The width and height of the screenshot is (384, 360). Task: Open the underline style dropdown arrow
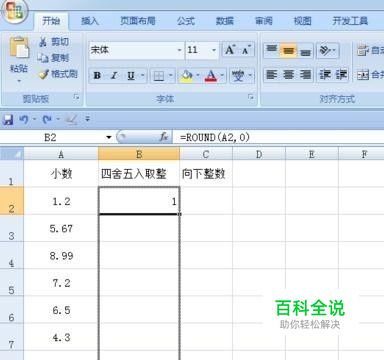(142, 76)
